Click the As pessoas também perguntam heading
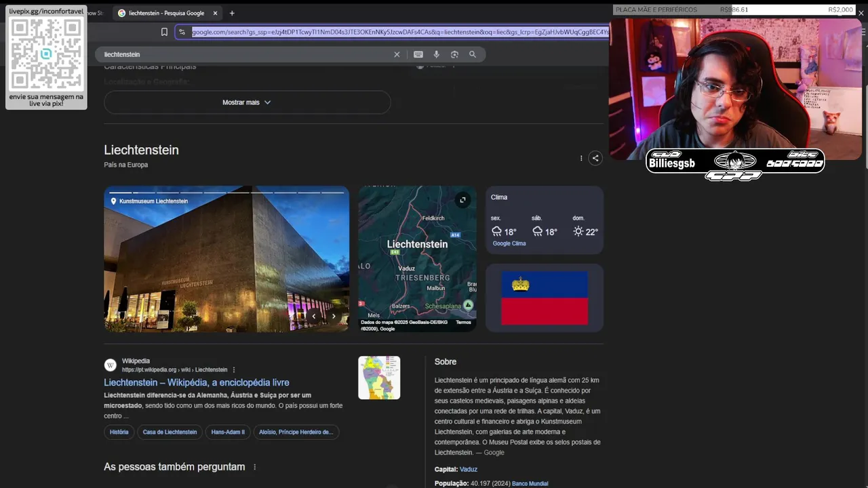 point(174,467)
